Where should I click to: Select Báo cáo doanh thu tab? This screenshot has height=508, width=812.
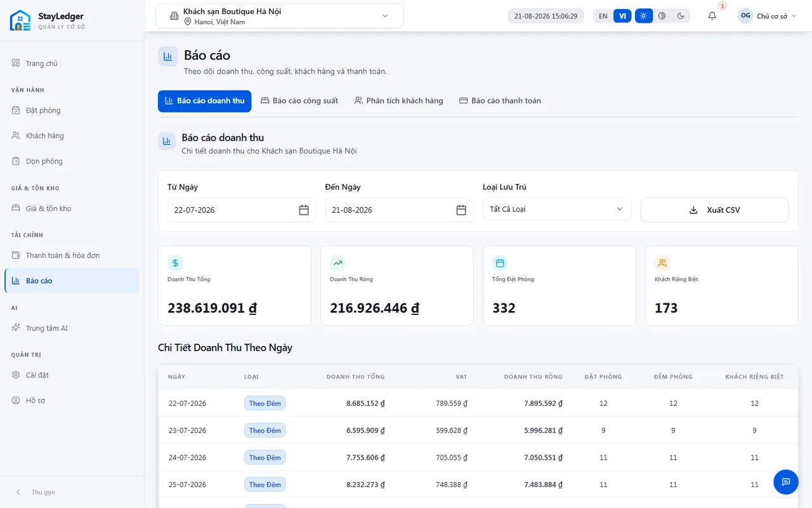tap(204, 101)
